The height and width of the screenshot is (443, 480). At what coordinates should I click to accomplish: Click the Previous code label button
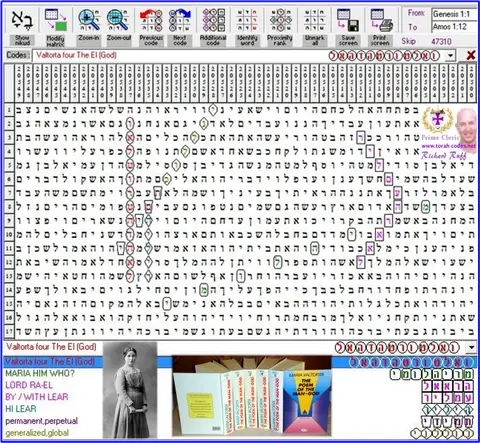(151, 40)
